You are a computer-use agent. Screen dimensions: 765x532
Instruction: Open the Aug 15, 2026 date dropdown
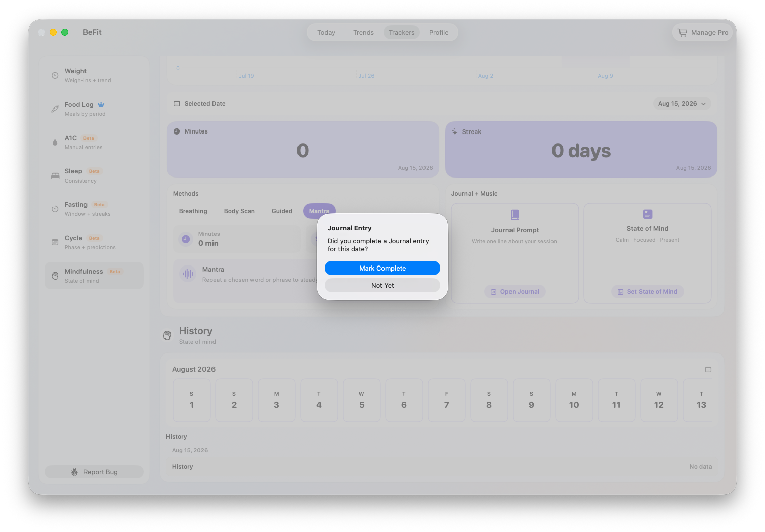click(682, 104)
